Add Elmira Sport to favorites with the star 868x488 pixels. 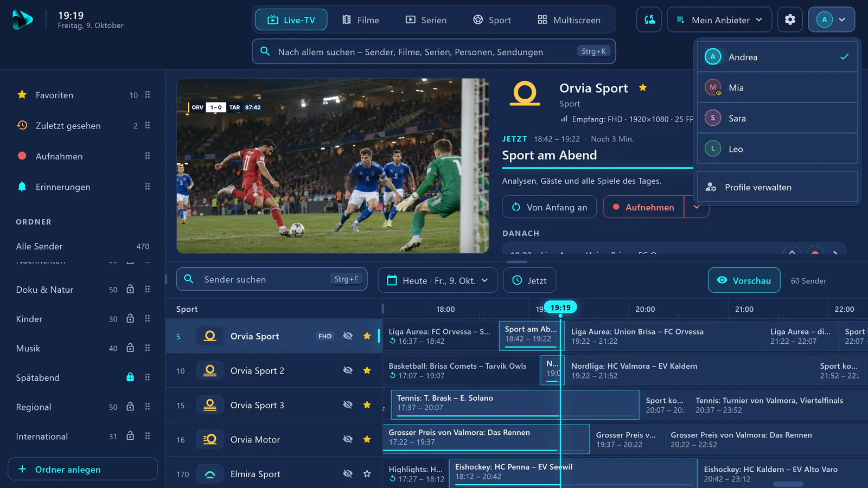[367, 474]
